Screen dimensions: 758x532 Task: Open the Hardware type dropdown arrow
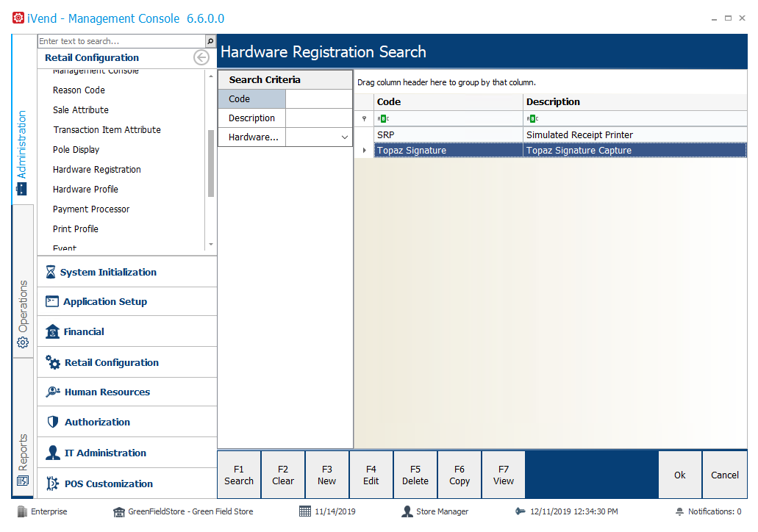tap(345, 137)
